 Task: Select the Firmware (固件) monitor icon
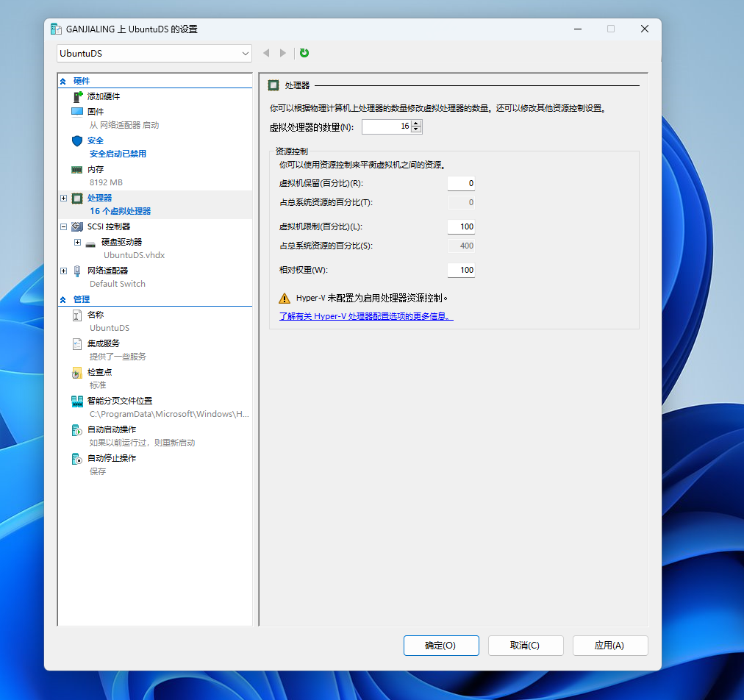point(77,112)
